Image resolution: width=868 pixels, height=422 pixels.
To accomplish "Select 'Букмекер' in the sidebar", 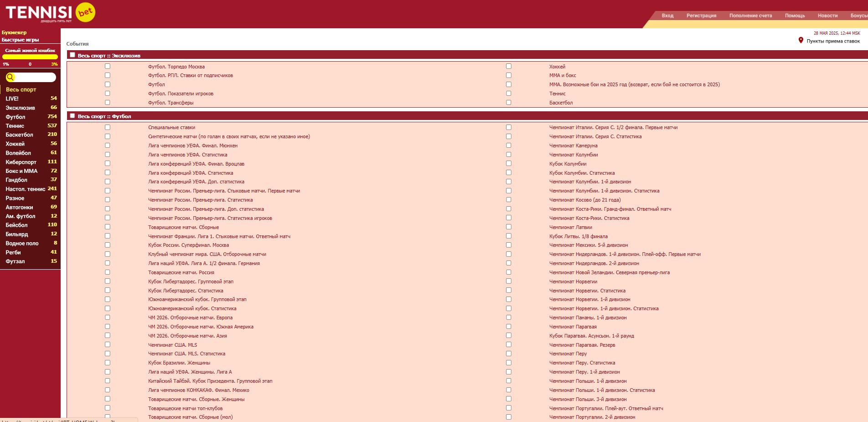I will point(14,32).
